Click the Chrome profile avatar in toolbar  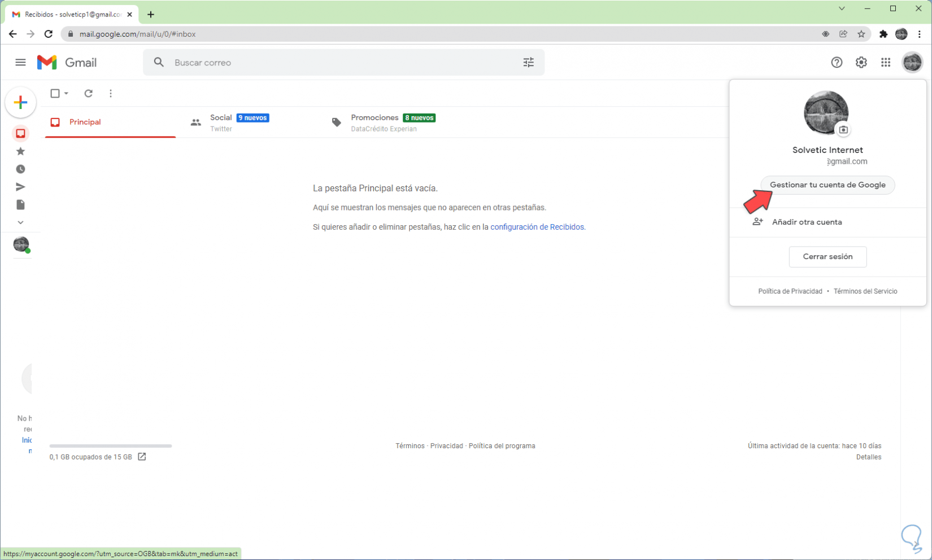pos(901,34)
